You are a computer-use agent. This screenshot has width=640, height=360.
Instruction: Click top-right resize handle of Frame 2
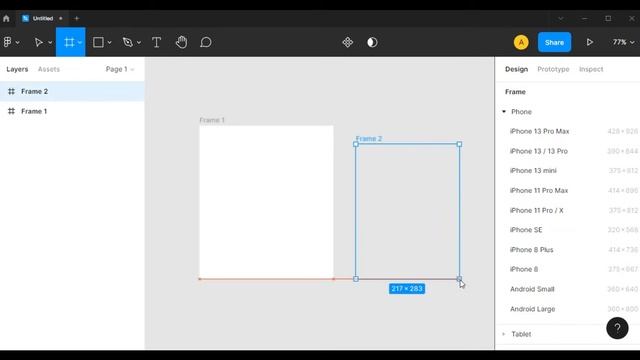[459, 144]
